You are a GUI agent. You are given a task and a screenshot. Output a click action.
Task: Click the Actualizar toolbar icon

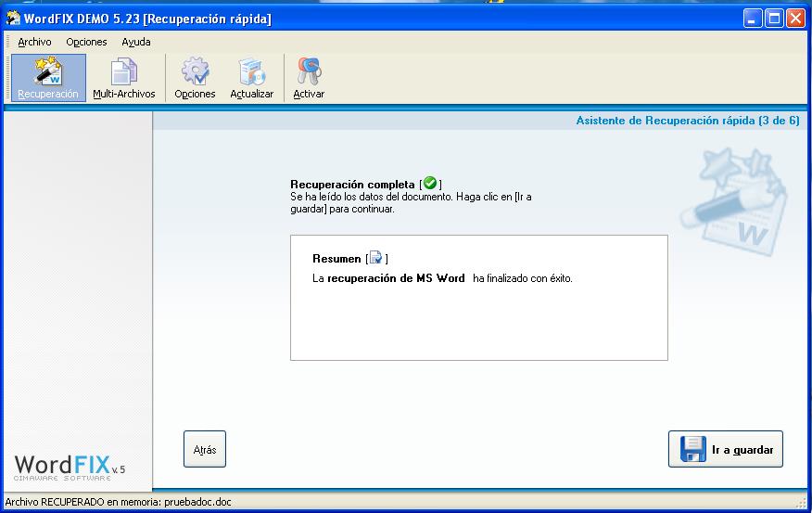(252, 78)
